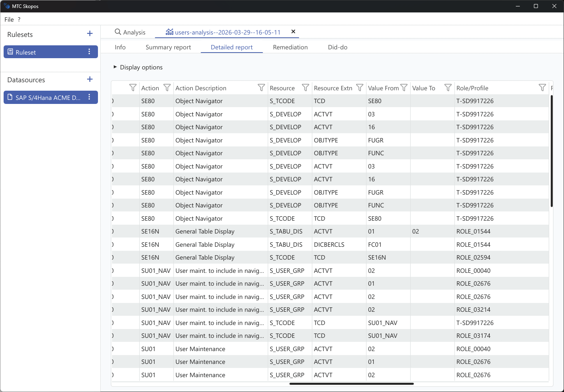Open the Ruleset item three-dot menu
The width and height of the screenshot is (564, 392).
pyautogui.click(x=89, y=52)
